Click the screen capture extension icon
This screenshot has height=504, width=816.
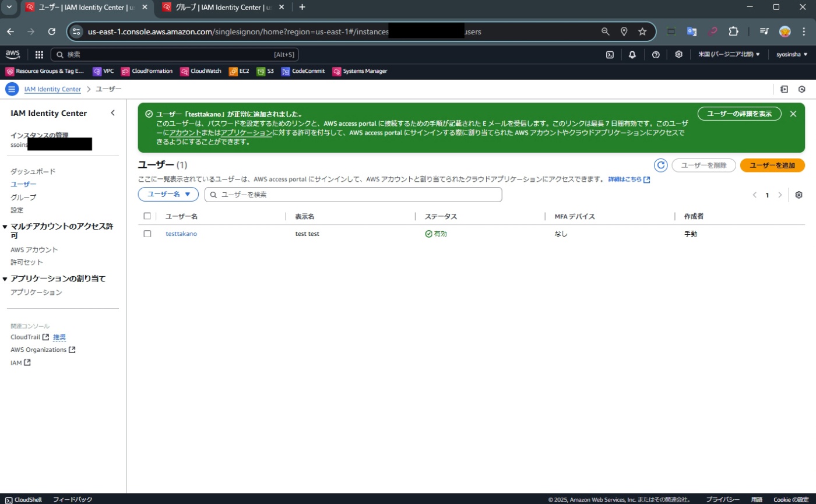[671, 31]
